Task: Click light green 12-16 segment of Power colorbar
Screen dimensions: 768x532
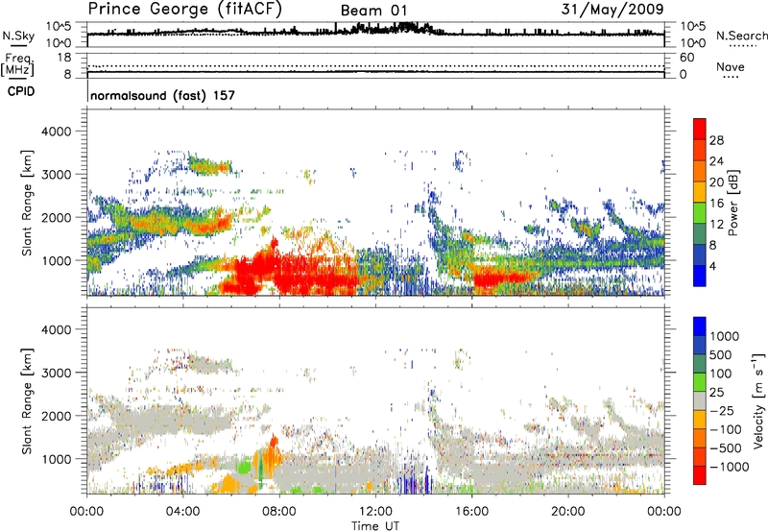Action: click(x=700, y=213)
